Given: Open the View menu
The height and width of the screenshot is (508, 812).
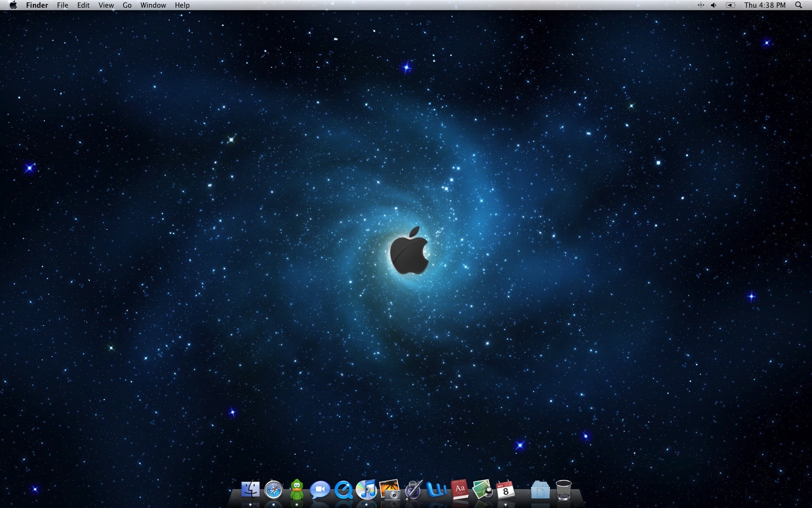Looking at the screenshot, I should coord(106,5).
